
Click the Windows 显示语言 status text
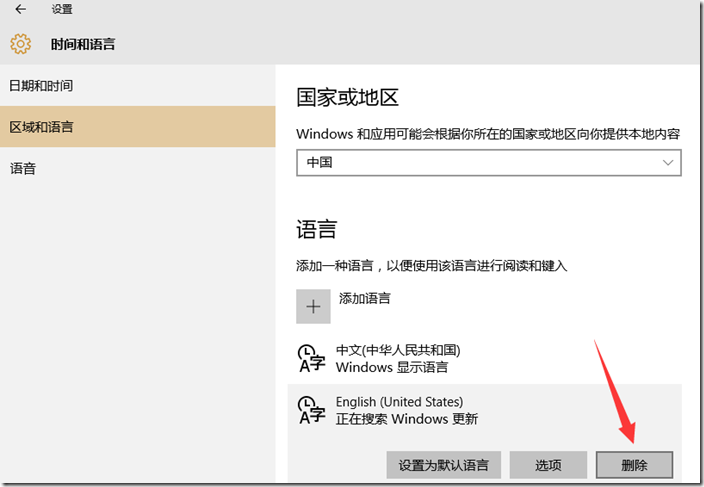tap(392, 367)
